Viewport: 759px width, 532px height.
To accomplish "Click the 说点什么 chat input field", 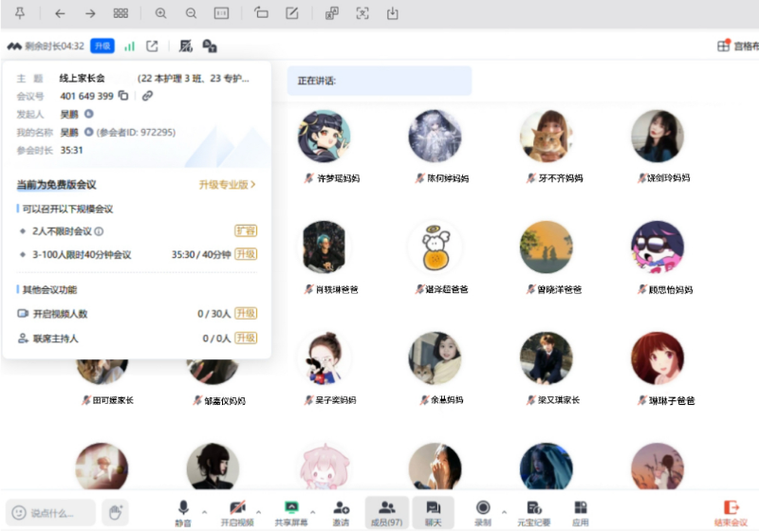I will pos(51,513).
